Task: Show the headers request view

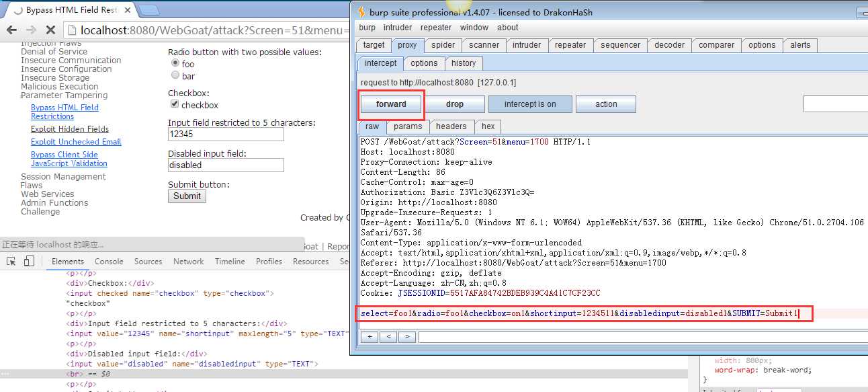Action: click(x=451, y=126)
